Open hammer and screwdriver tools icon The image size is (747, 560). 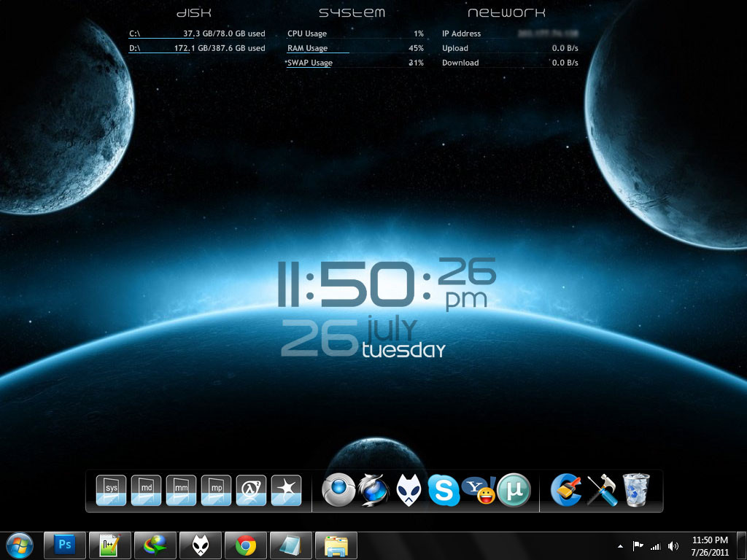[602, 490]
